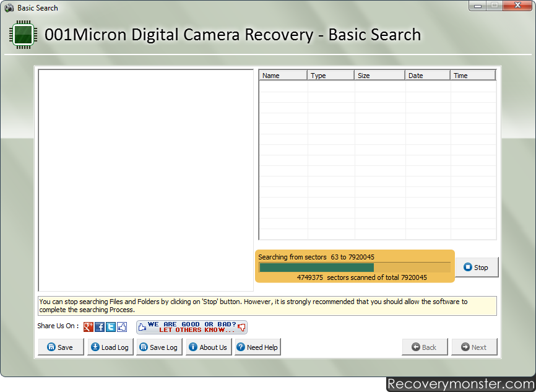Viewport: 536px width, 392px height.
Task: Sort by Time column header
Action: point(473,76)
